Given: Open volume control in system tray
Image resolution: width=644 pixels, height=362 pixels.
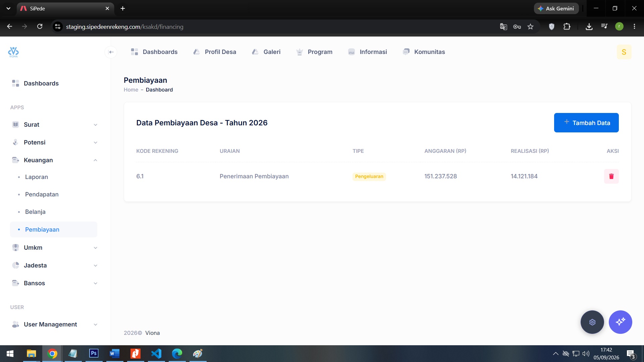Looking at the screenshot, I should [586, 354].
